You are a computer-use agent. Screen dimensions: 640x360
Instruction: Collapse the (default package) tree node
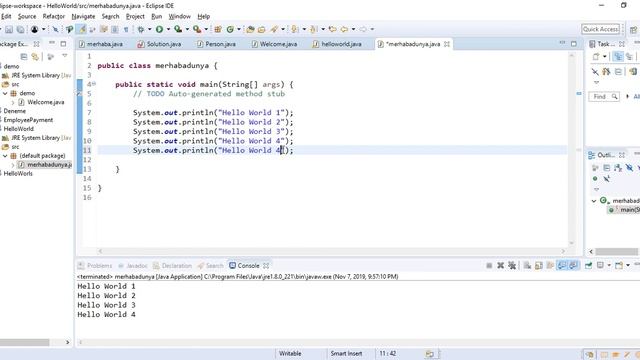pos(5,156)
